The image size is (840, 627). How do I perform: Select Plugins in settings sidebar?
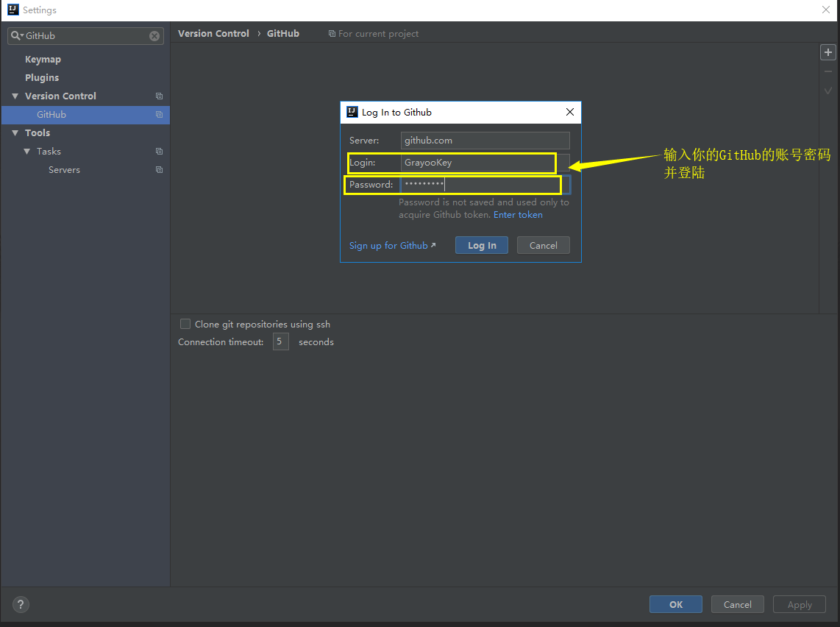click(x=42, y=78)
